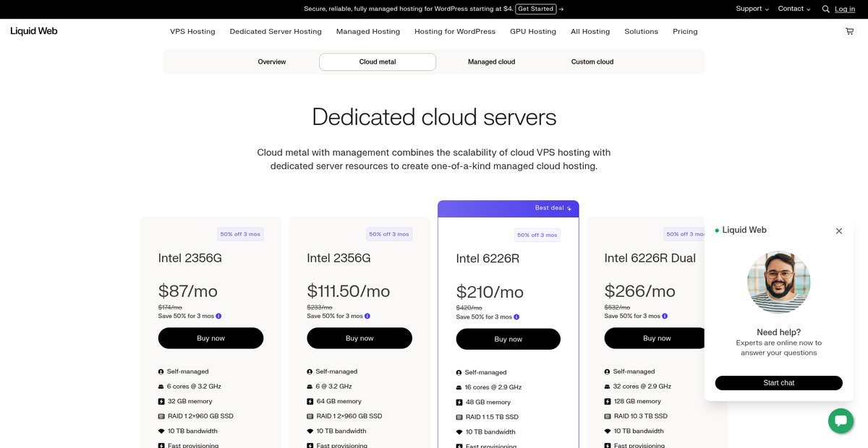Start chat with Liquid Web expert
This screenshot has width=868, height=448.
click(x=779, y=383)
